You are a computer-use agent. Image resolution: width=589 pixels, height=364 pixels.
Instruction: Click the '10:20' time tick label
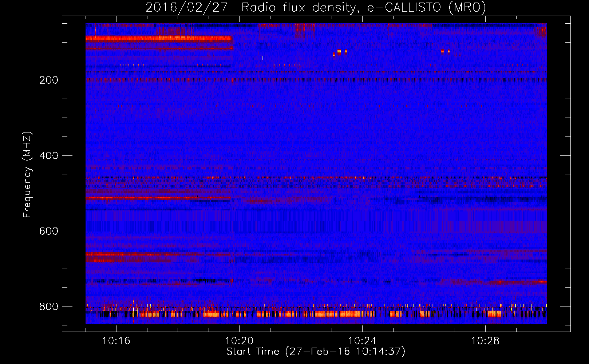point(239,341)
